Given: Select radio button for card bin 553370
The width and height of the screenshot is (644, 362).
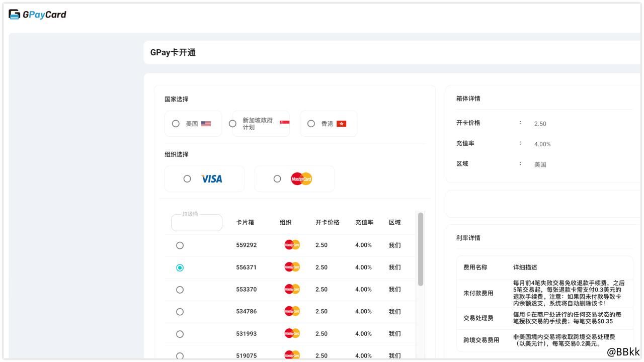Looking at the screenshot, I should (180, 290).
